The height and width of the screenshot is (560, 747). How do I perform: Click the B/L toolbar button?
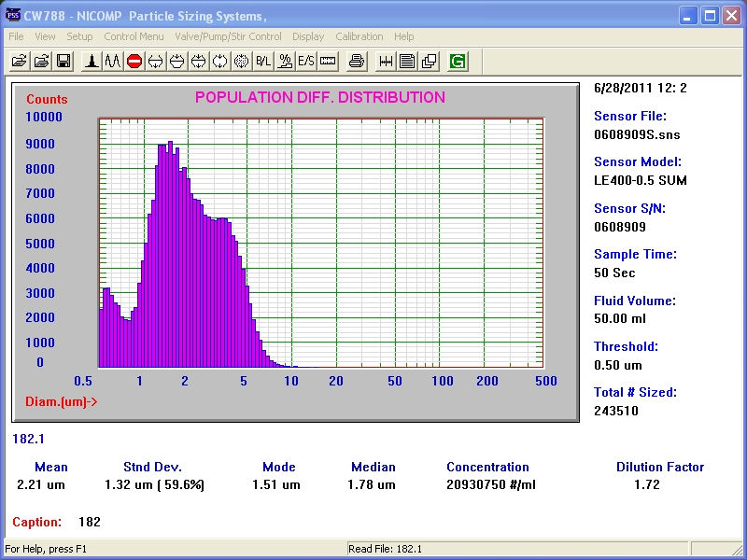click(263, 62)
